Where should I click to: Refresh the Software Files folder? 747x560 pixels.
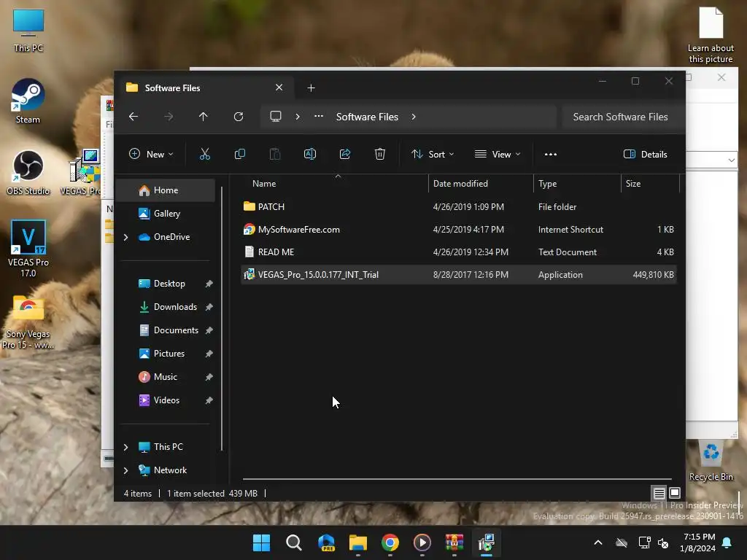pos(239,117)
